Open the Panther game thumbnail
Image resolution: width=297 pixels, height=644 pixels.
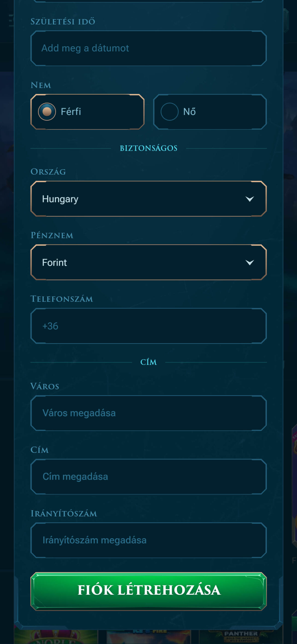tap(241, 637)
